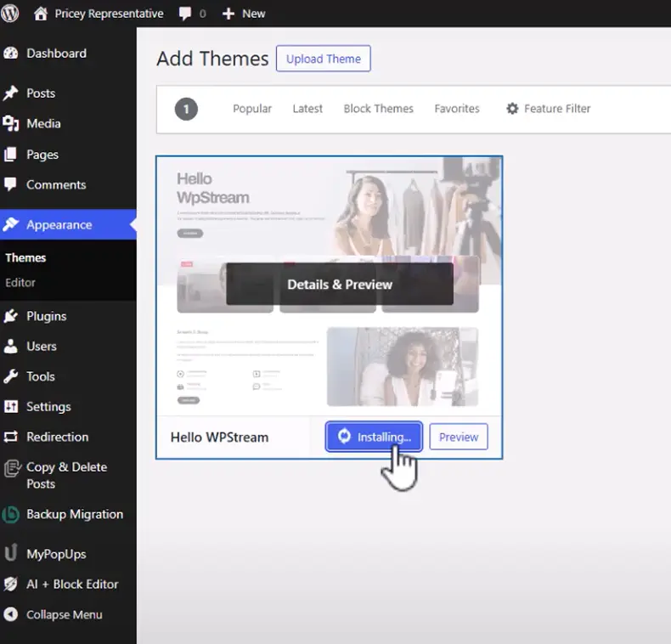Click the Comments menu label in sidebar

56,184
